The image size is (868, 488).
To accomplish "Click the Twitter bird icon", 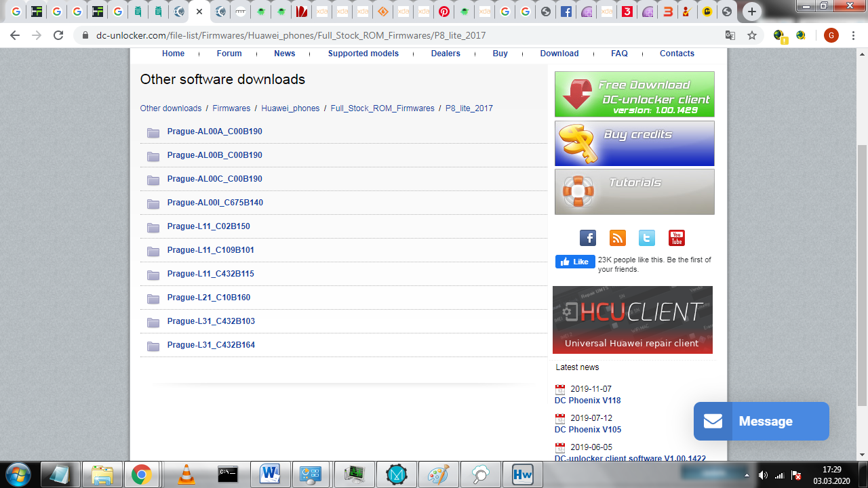I will pos(647,238).
